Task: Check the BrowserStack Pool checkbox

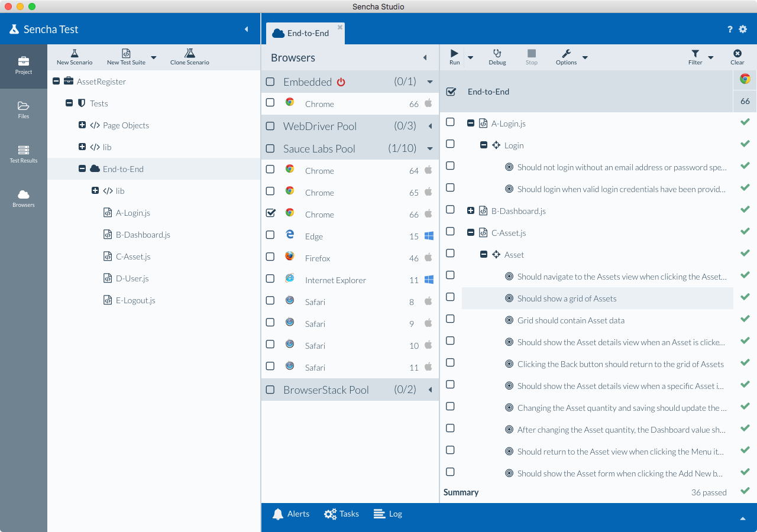Action: (x=270, y=390)
